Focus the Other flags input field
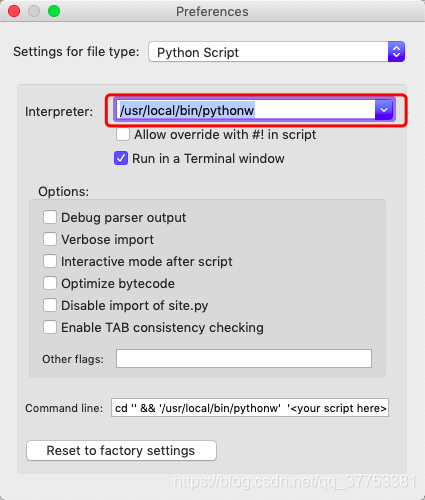Screen dimensions: 425x500 (x=244, y=359)
